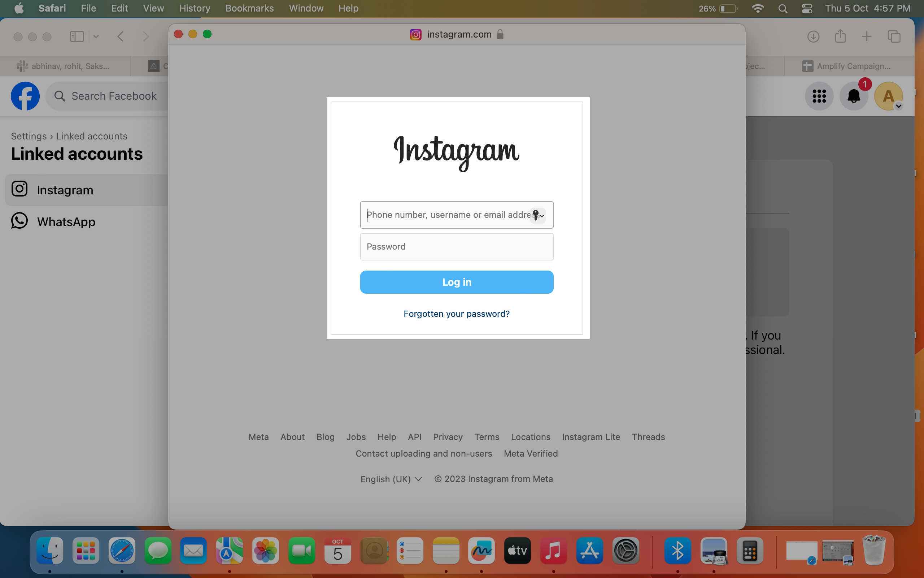Open the Terms footer link
The height and width of the screenshot is (578, 924).
click(487, 437)
